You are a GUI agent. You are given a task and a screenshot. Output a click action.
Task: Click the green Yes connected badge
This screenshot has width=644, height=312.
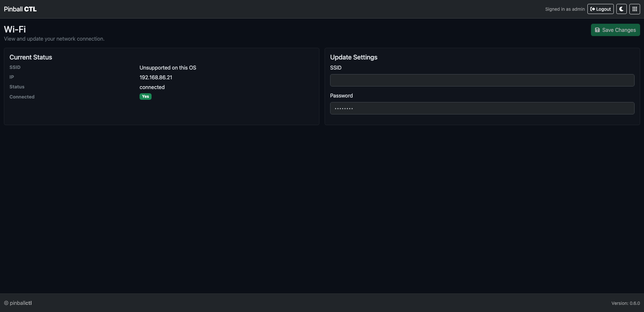[x=145, y=96]
